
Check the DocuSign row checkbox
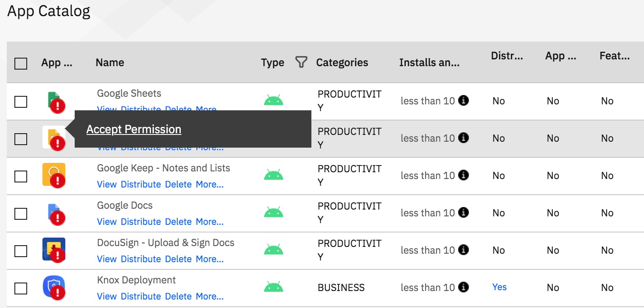(x=21, y=251)
